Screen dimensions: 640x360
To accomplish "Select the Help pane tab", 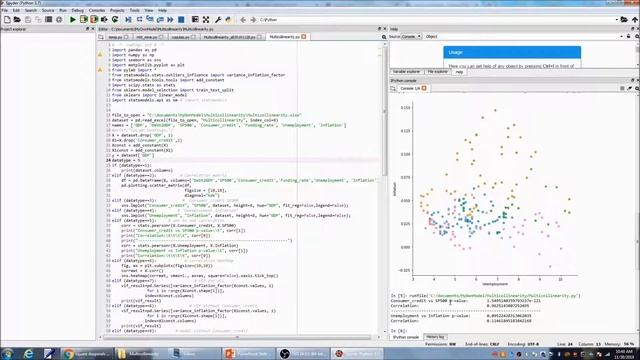I will 460,72.
